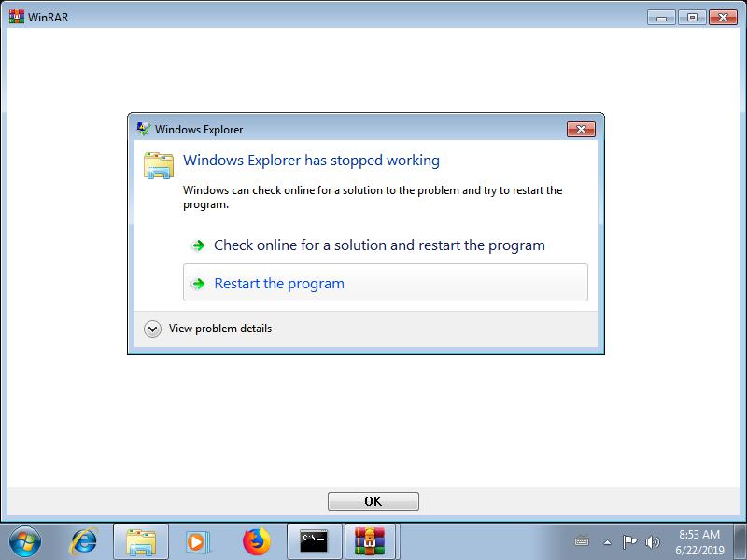747x560 pixels.
Task: Click the WinRAR title bar app icon
Action: pos(17,17)
